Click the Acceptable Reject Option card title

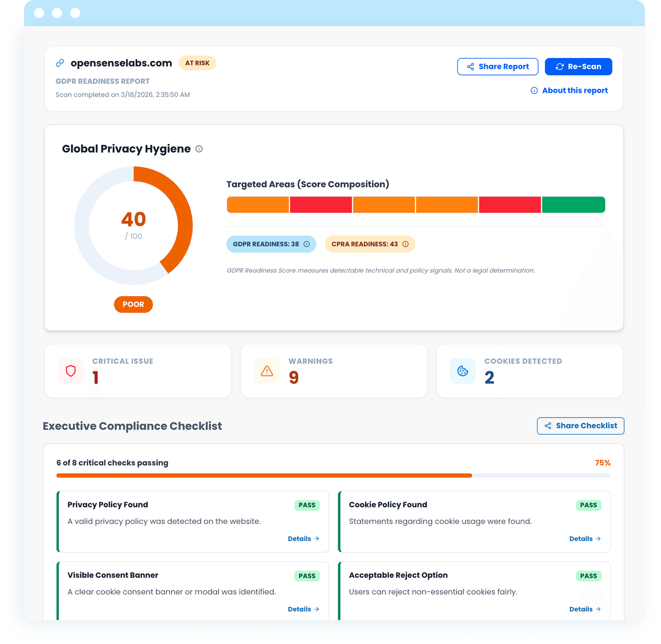398,575
